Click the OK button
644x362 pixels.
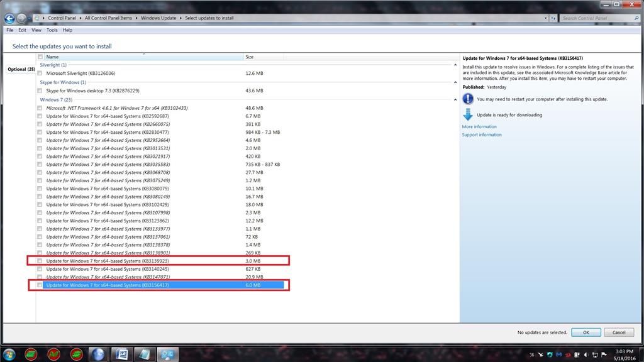[x=586, y=332]
